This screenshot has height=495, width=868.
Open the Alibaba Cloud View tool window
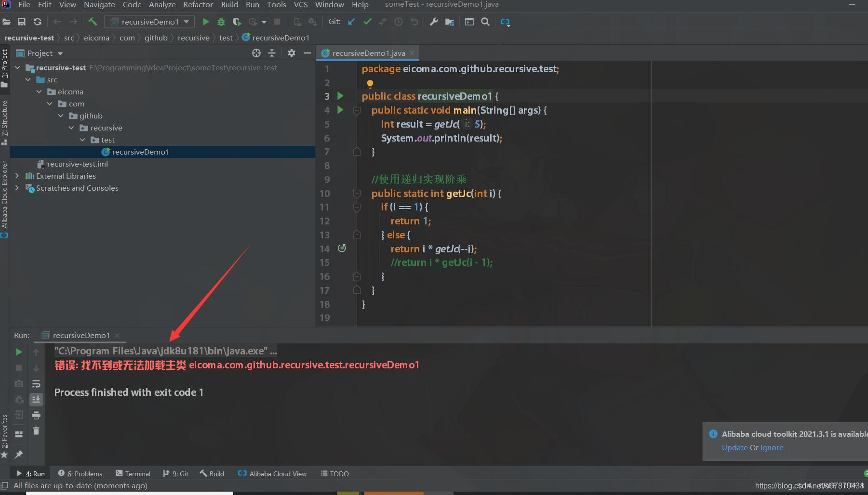click(x=272, y=474)
